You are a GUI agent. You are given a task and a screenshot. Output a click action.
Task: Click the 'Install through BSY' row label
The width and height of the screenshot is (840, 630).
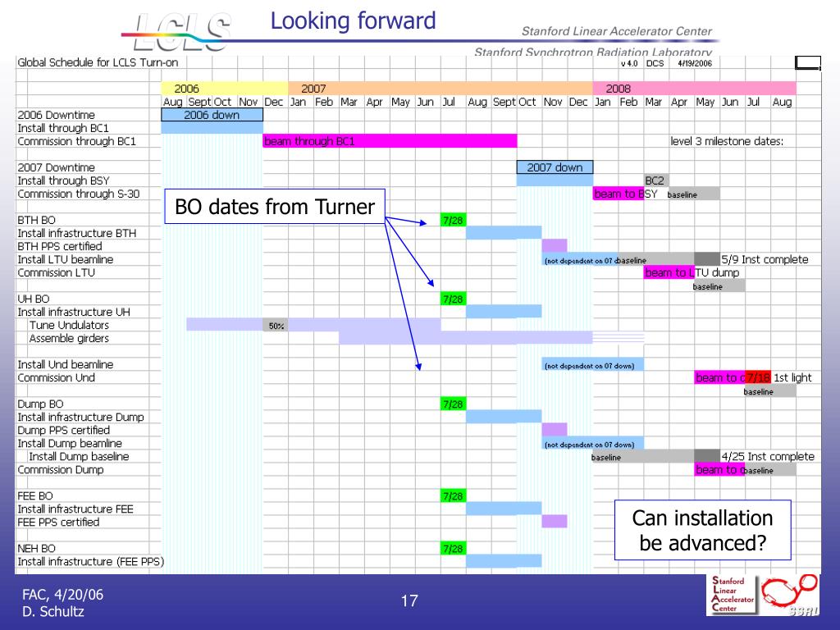63,180
